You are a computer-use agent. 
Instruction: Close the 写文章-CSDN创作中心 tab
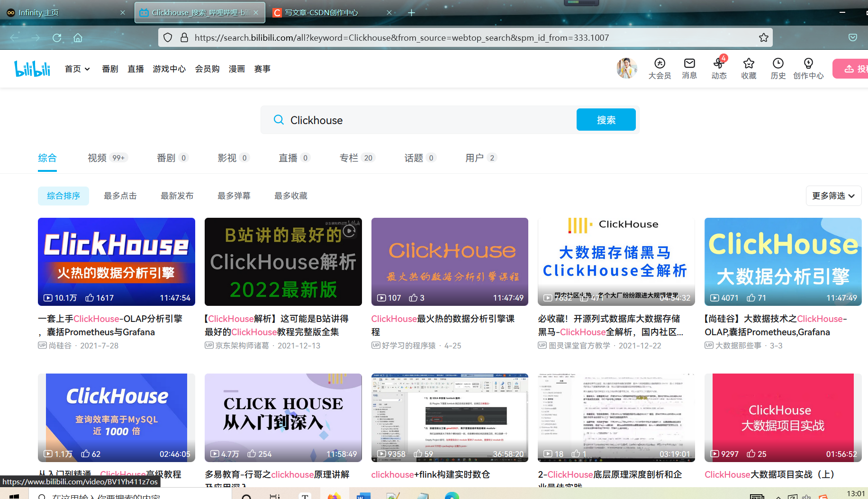click(x=389, y=13)
